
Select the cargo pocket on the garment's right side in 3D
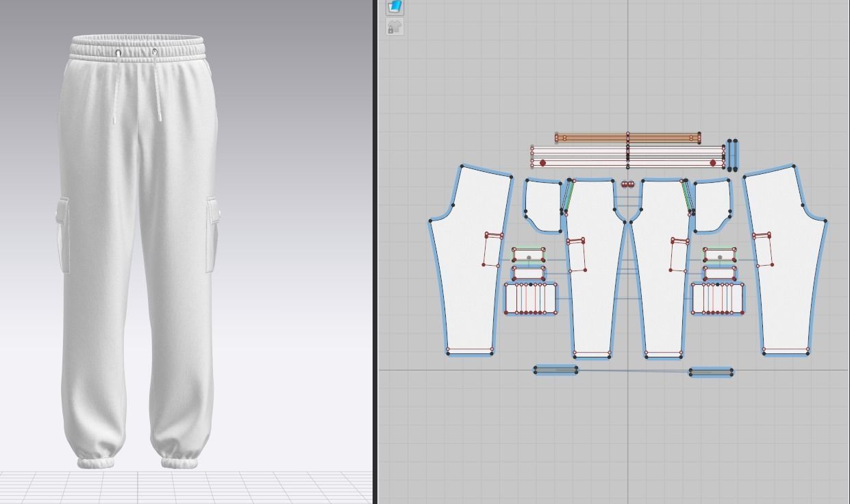[x=212, y=235]
